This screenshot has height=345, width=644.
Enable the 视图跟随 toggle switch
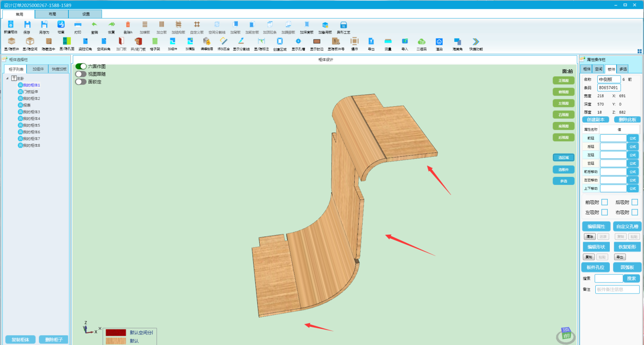point(81,74)
